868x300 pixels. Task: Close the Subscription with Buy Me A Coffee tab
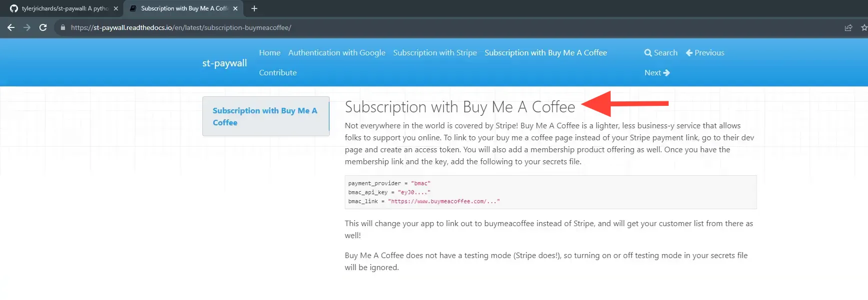click(235, 8)
